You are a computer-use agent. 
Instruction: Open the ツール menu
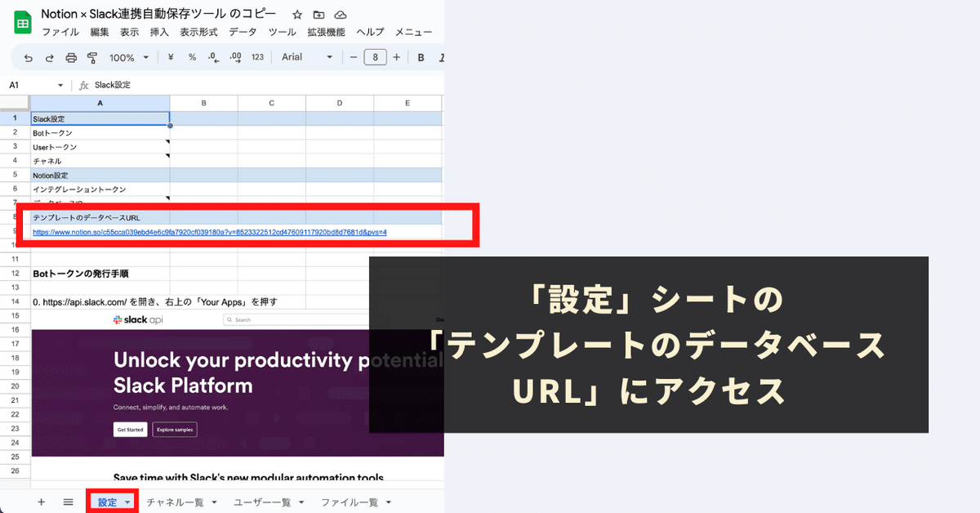(x=283, y=32)
